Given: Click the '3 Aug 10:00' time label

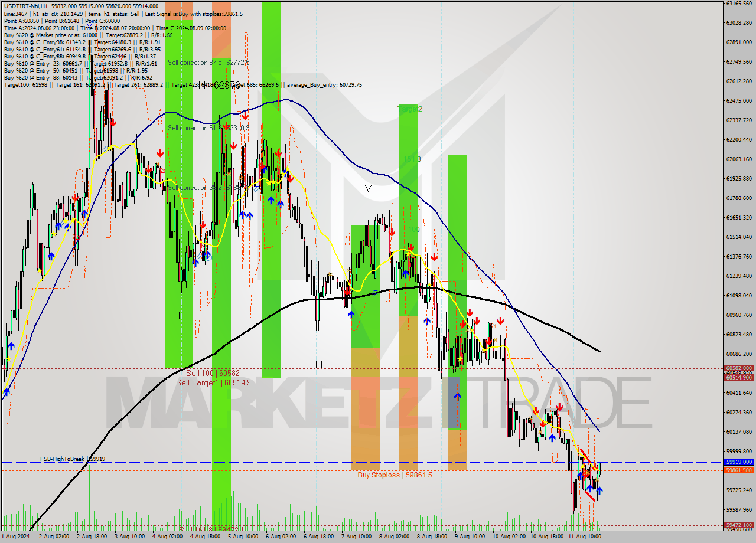Looking at the screenshot, I should click(x=128, y=536).
